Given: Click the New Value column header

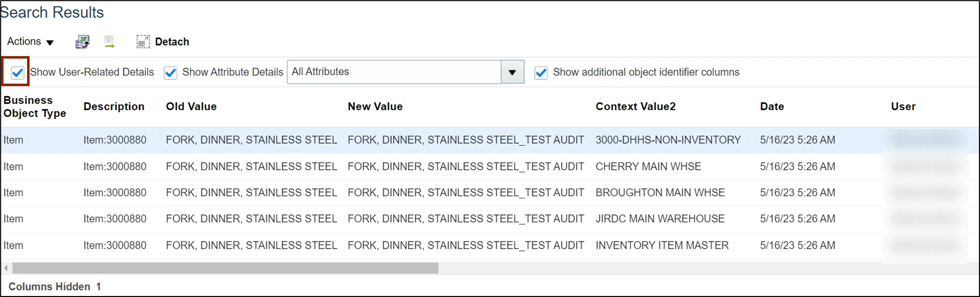Looking at the screenshot, I should 375,107.
